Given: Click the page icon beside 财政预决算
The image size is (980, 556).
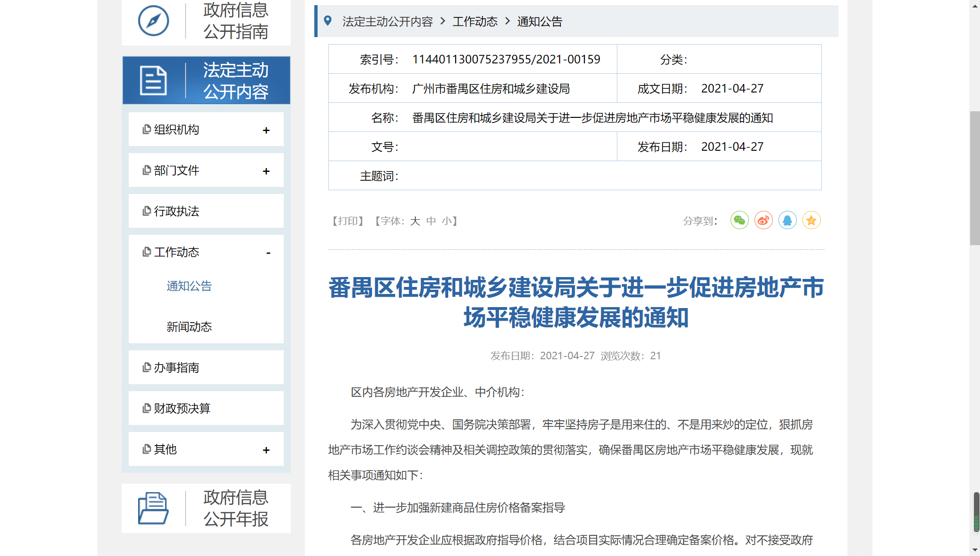Looking at the screenshot, I should tap(147, 408).
